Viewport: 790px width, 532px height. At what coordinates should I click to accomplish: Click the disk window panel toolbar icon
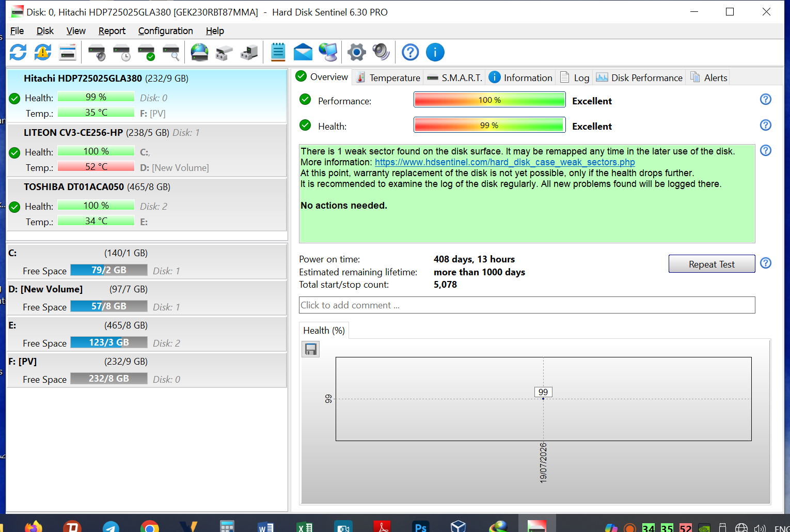[68, 52]
